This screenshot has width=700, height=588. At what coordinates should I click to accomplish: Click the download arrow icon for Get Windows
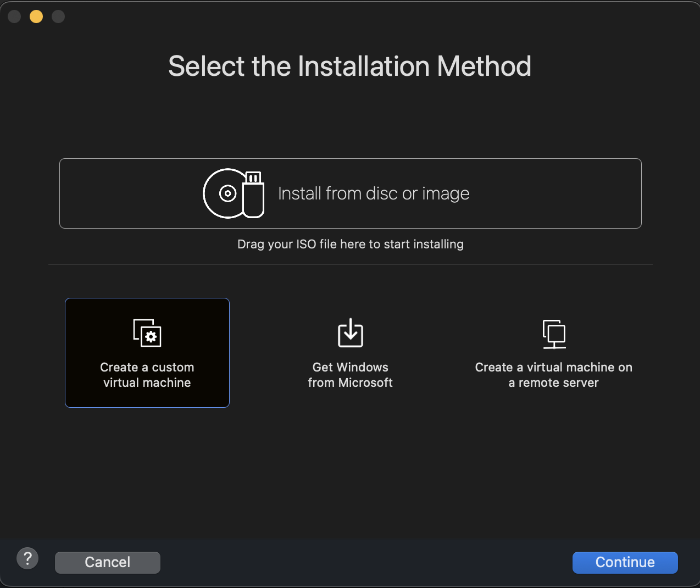[x=350, y=333]
